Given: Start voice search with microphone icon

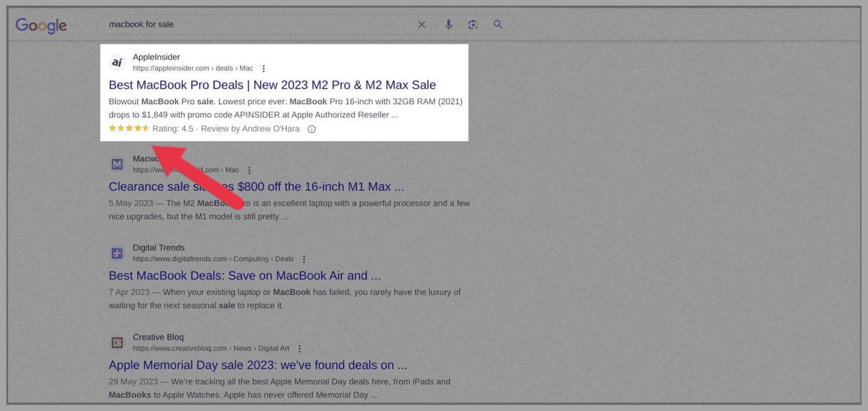Looking at the screenshot, I should (449, 24).
